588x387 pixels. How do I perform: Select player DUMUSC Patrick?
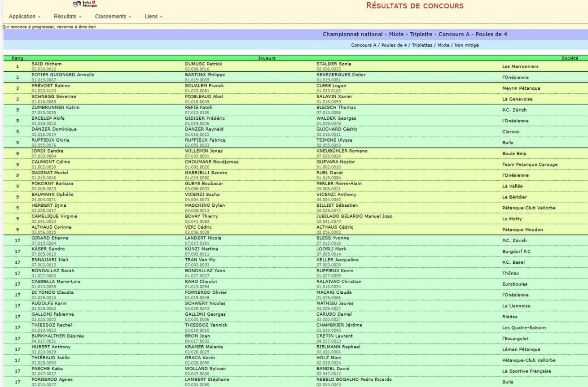(203, 64)
